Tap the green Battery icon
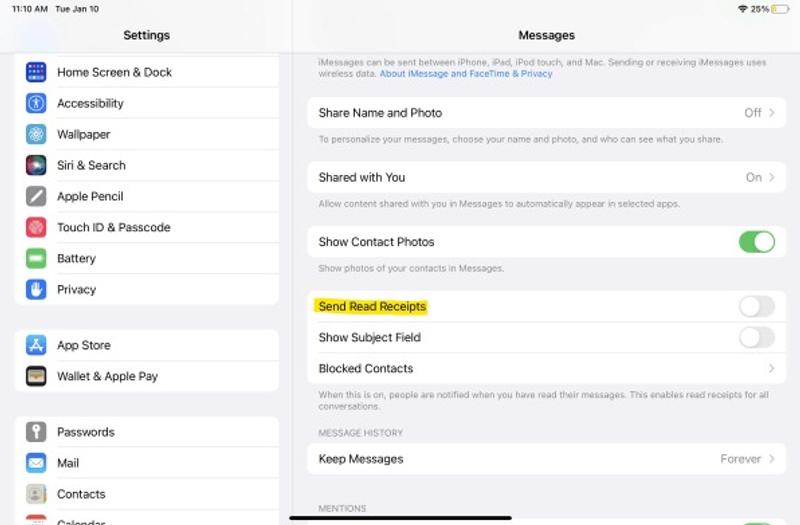The image size is (800, 525). 36,259
